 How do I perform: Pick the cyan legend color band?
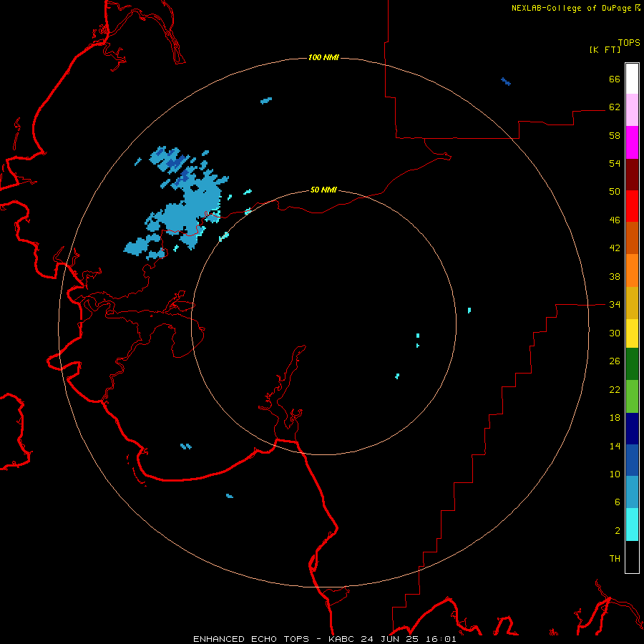(632, 525)
